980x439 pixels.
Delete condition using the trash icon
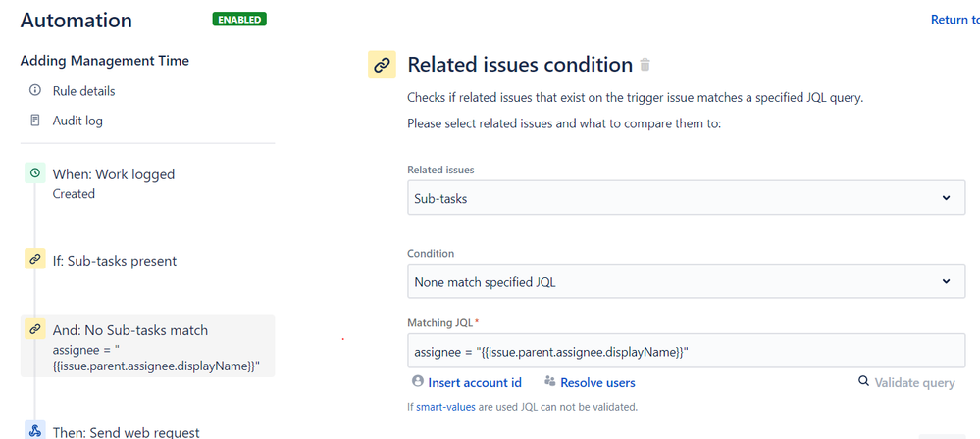[x=645, y=65]
